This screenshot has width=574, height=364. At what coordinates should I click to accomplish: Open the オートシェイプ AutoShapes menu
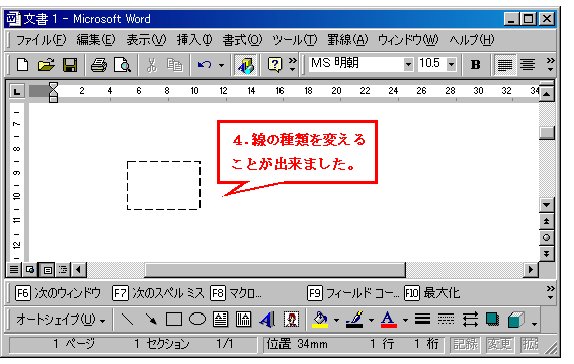pyautogui.click(x=61, y=320)
